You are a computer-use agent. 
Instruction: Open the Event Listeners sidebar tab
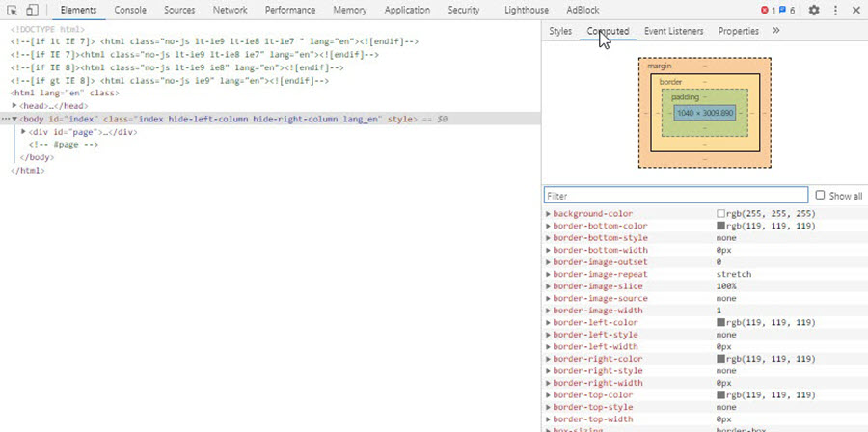pos(674,31)
